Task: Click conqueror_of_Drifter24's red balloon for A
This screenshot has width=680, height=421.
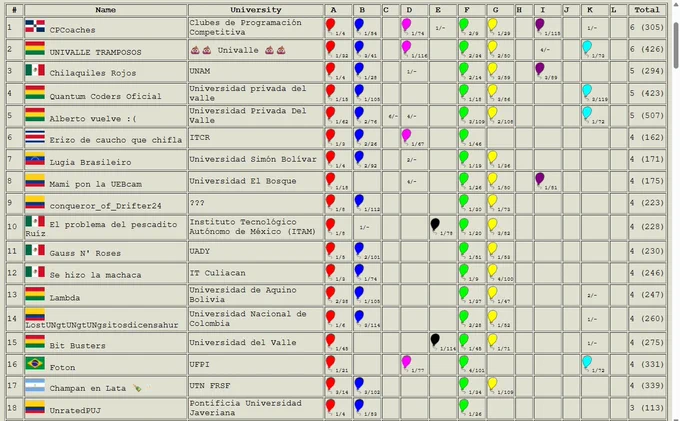Action: (x=330, y=201)
